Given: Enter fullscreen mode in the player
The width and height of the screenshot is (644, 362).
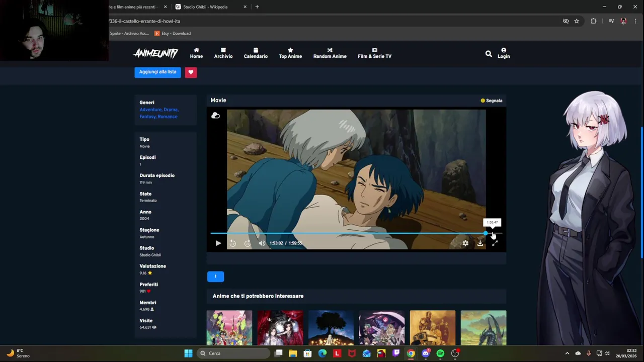Looking at the screenshot, I should point(495,243).
